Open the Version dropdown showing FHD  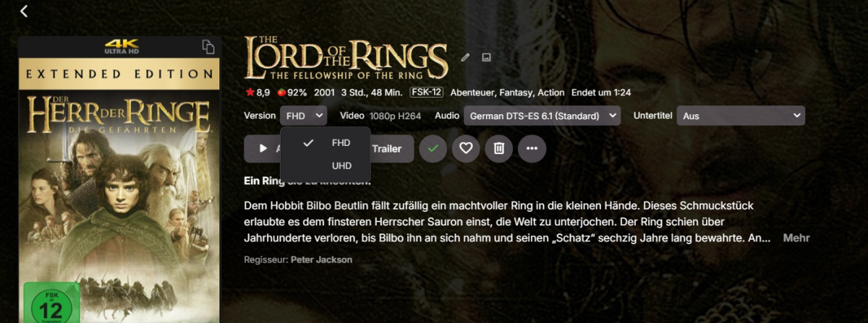(x=304, y=116)
